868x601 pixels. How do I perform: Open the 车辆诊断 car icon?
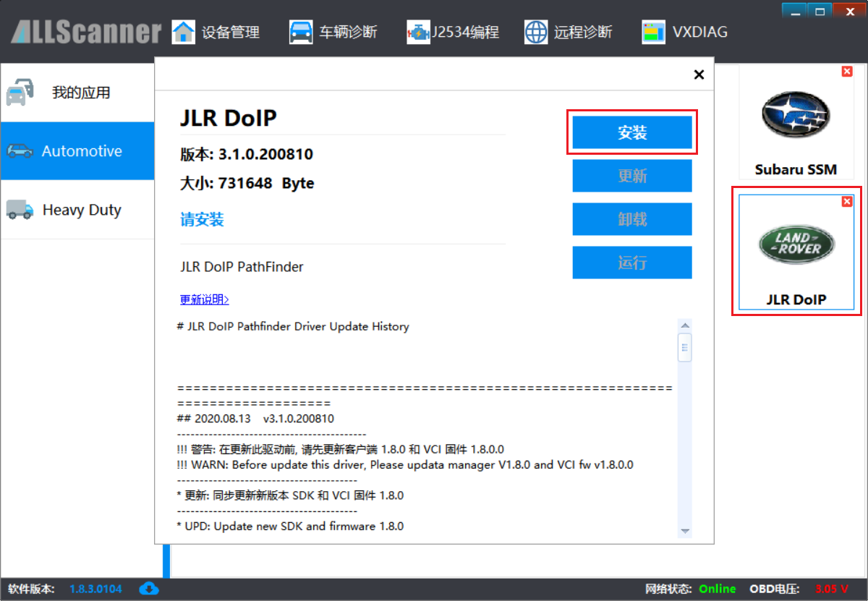[301, 32]
